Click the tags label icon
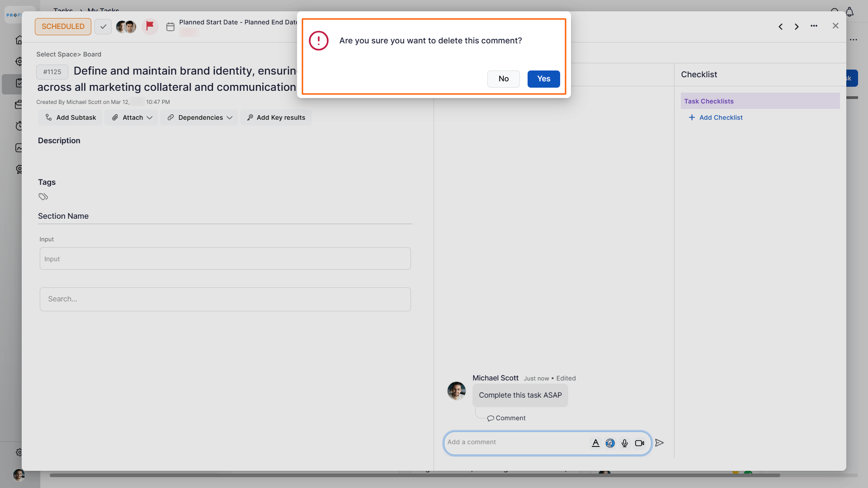 [43, 197]
